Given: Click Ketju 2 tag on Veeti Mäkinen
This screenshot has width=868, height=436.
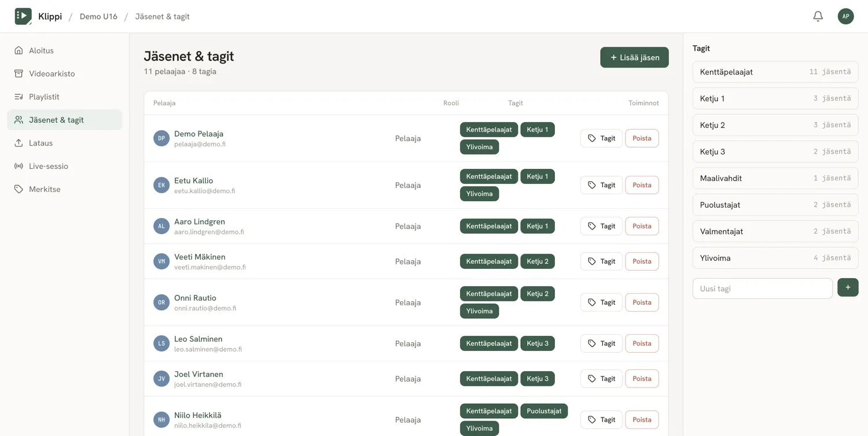Looking at the screenshot, I should (538, 261).
